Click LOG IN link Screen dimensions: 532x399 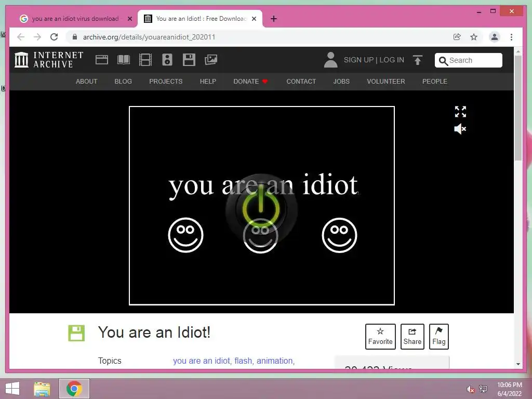(392, 60)
